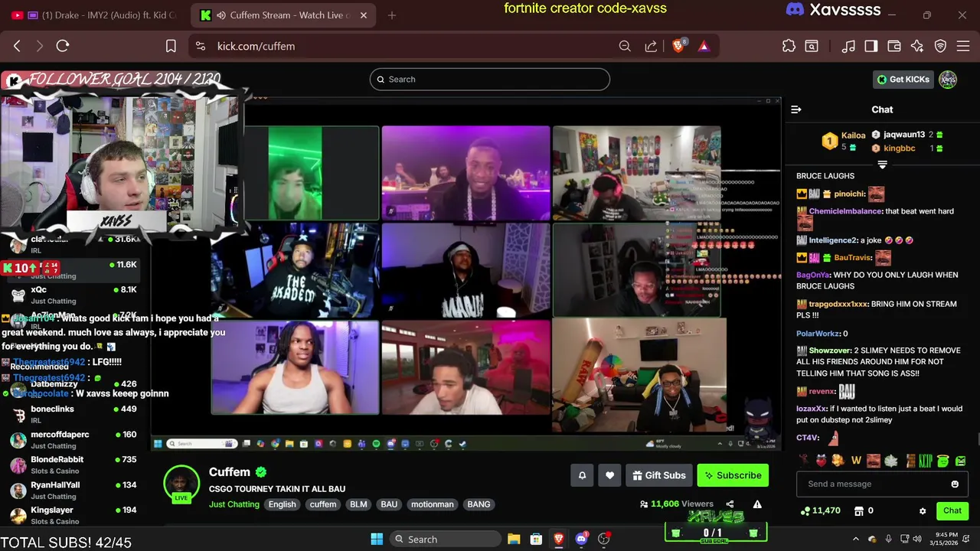Click the zoom-out magnifier in address bar
The height and width of the screenshot is (551, 980).
[x=625, y=46]
